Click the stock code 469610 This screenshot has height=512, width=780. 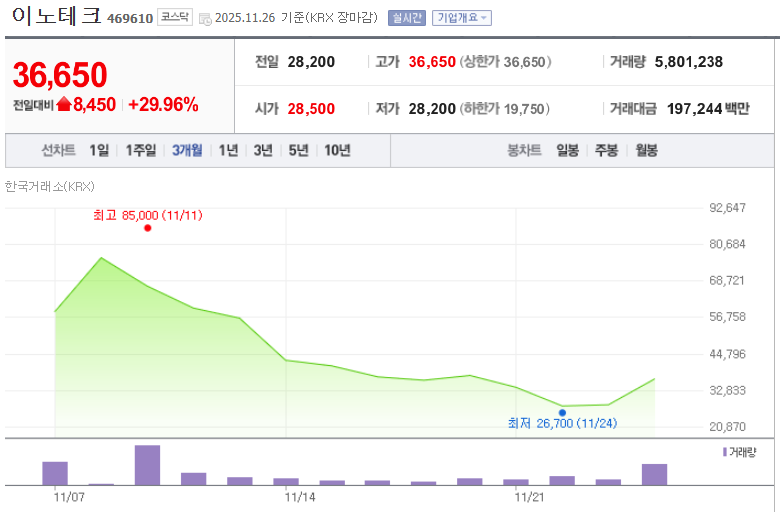130,19
